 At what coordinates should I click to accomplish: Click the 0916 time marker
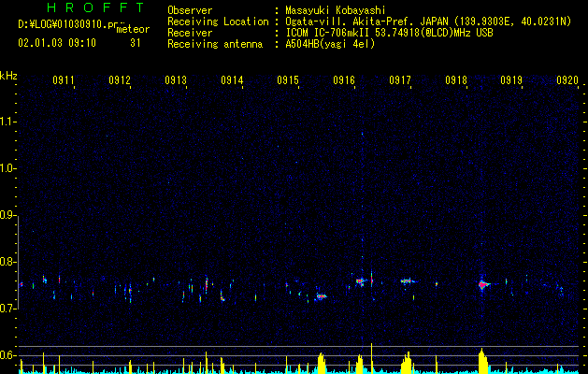tap(344, 79)
